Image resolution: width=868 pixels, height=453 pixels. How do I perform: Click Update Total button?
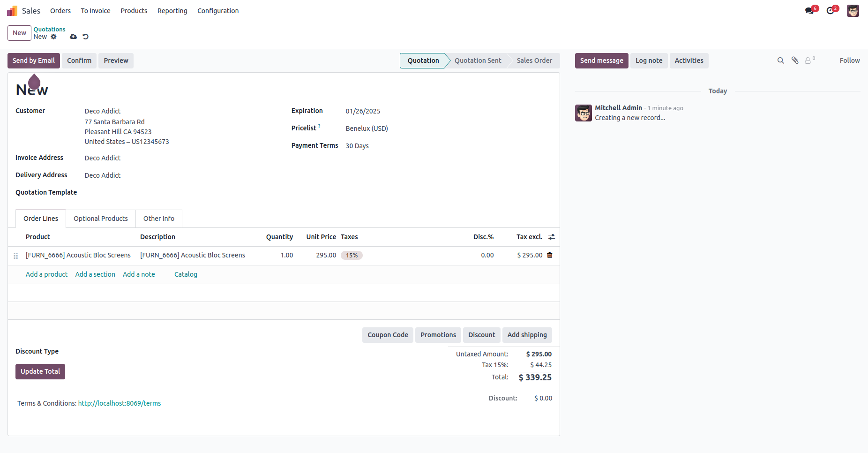[40, 371]
